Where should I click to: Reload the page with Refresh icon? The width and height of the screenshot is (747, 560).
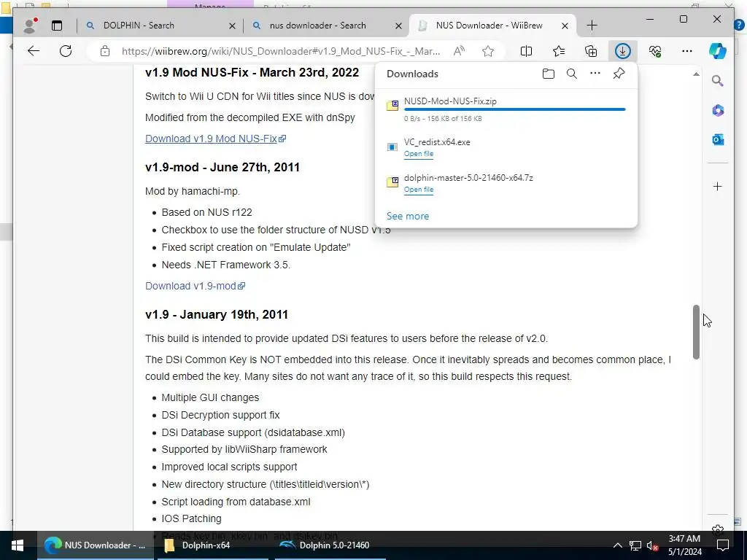66,51
